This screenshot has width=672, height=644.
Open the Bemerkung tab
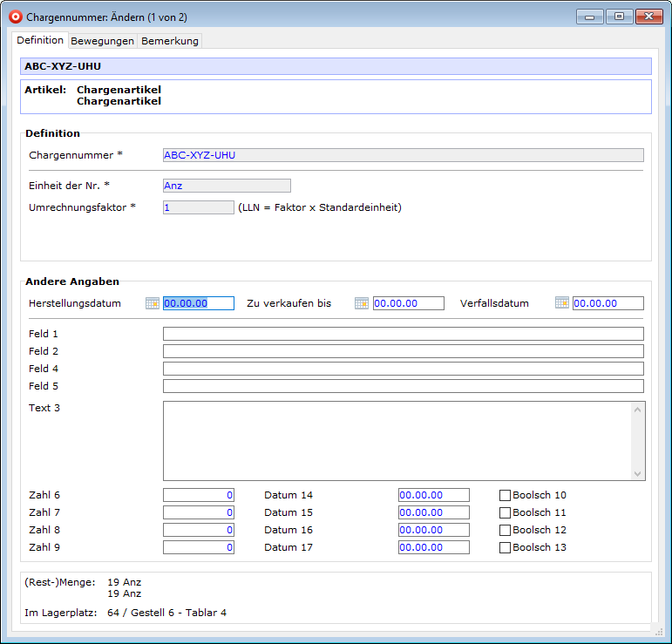170,41
